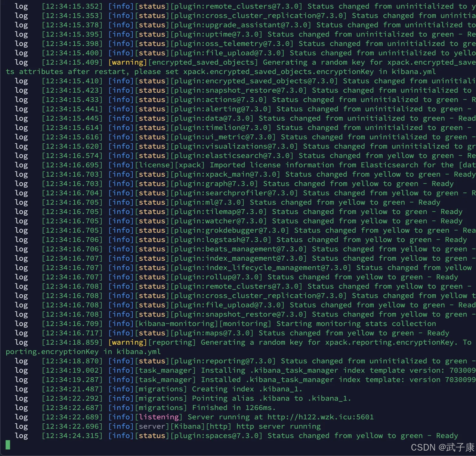
Task: Click plugin:encrypted_saved_objects@7.3.0 text
Action: click(254, 81)
